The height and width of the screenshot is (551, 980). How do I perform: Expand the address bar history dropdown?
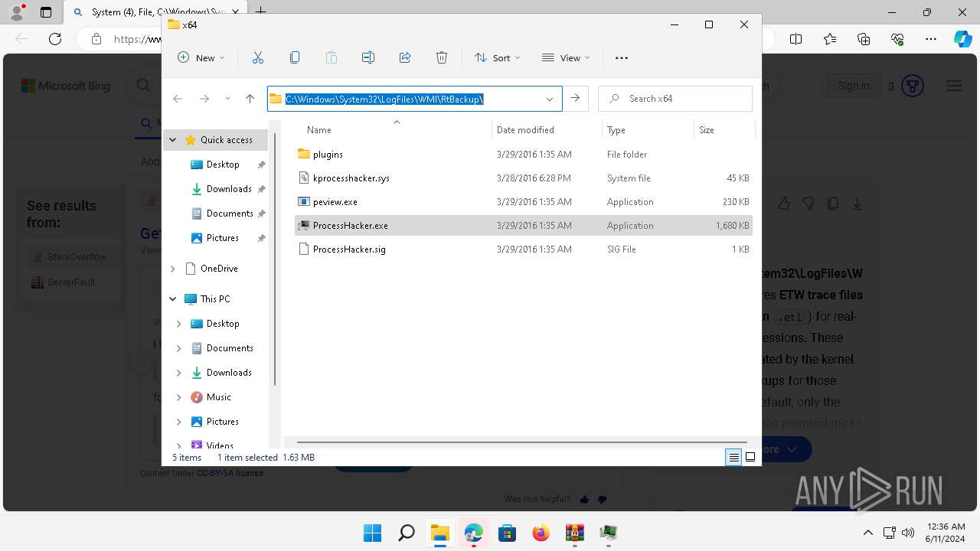[550, 99]
